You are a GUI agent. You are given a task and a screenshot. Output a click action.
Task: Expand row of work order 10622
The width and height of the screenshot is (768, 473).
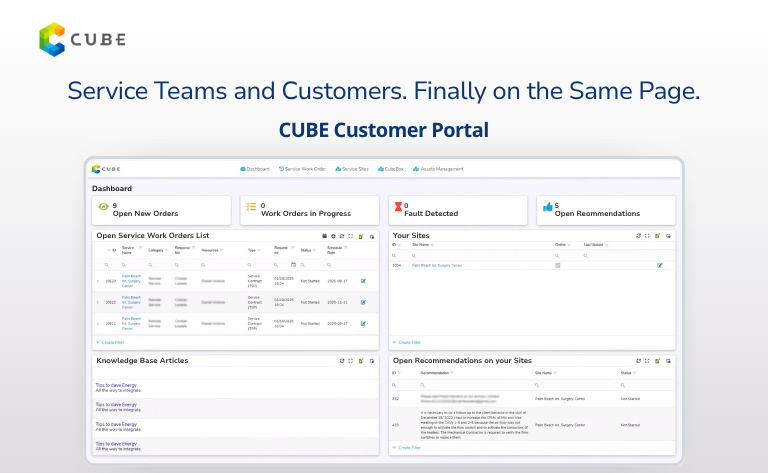[x=98, y=302]
